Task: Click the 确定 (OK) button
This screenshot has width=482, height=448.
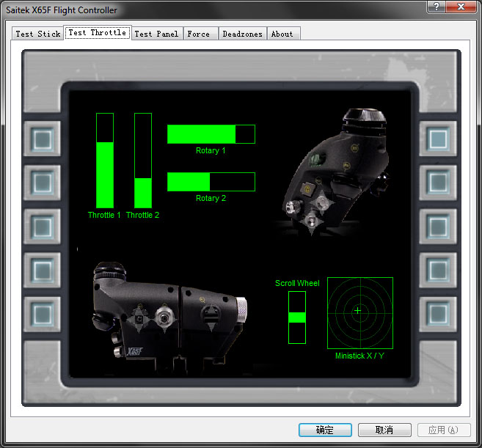Action: pyautogui.click(x=325, y=430)
